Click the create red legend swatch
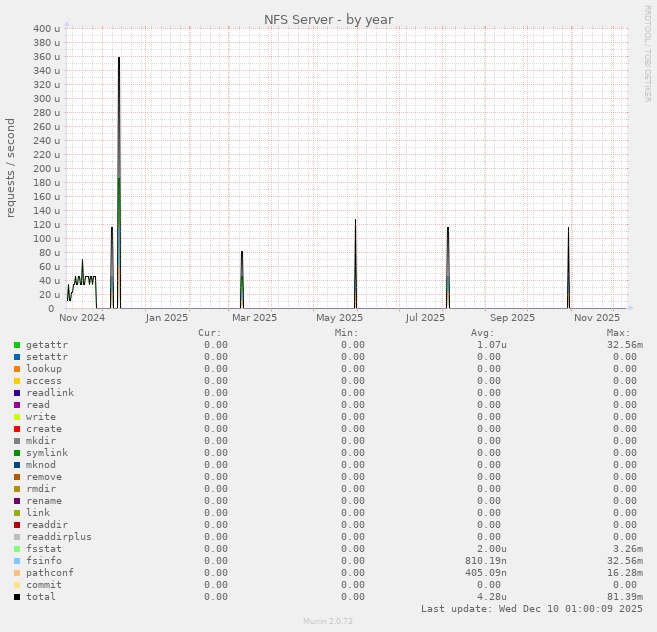This screenshot has height=632, width=657. click(x=17, y=429)
